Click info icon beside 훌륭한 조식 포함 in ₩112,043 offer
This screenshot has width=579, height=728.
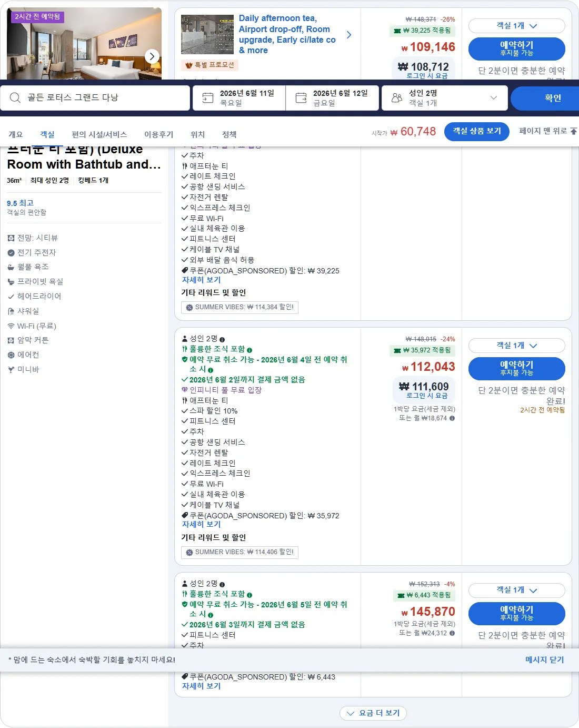tap(249, 350)
